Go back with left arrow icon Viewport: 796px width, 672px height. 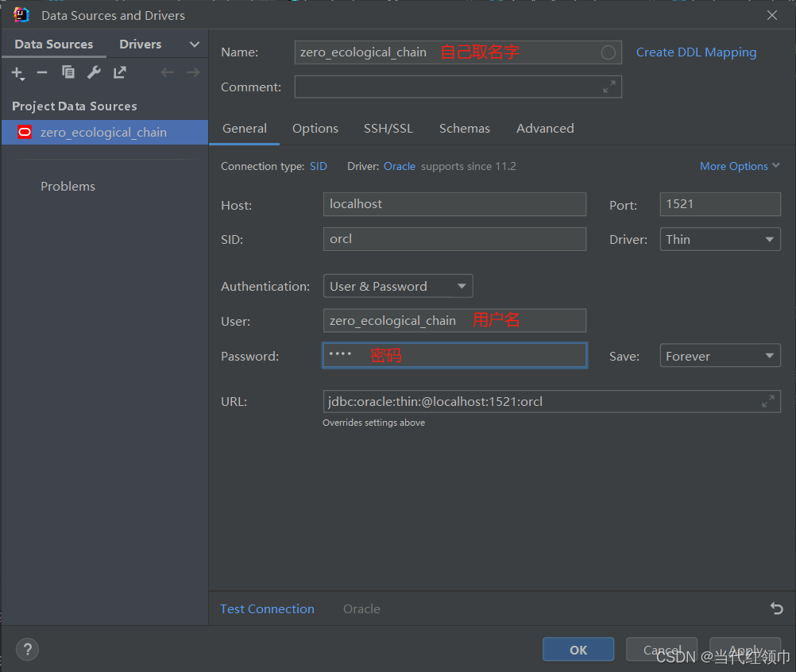pos(167,72)
